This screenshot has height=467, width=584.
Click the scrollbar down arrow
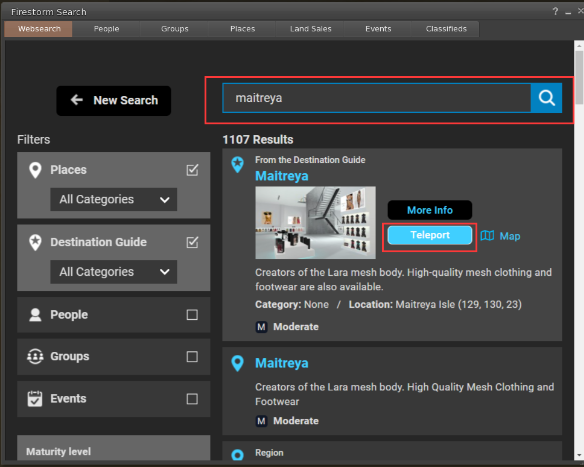click(579, 455)
